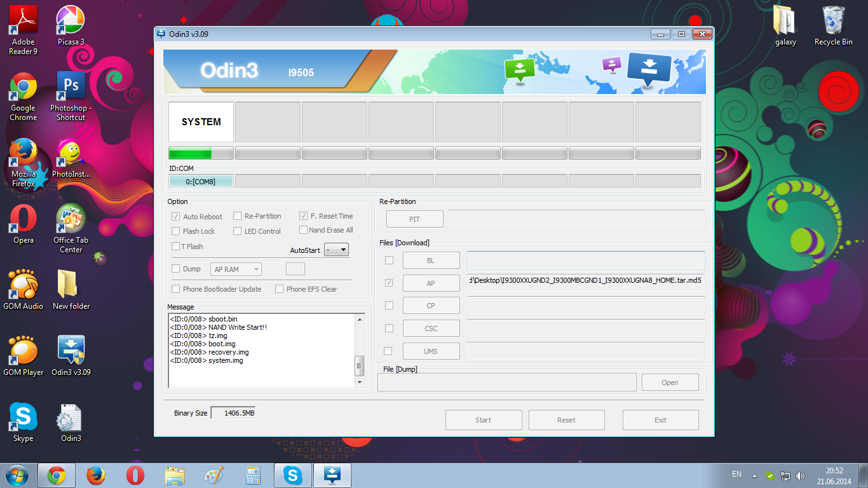Open Opera from the taskbar
The width and height of the screenshot is (868, 488).
135,475
